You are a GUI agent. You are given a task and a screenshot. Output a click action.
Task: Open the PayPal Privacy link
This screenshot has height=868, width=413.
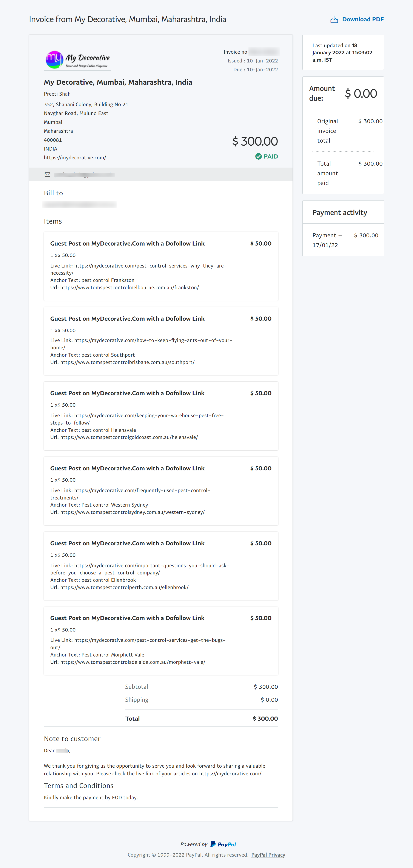point(268,854)
